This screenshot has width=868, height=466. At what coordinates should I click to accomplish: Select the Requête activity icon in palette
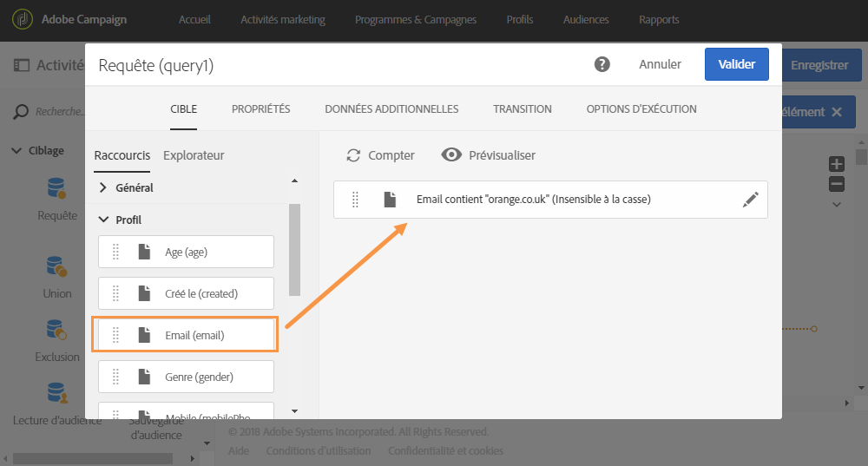point(56,187)
